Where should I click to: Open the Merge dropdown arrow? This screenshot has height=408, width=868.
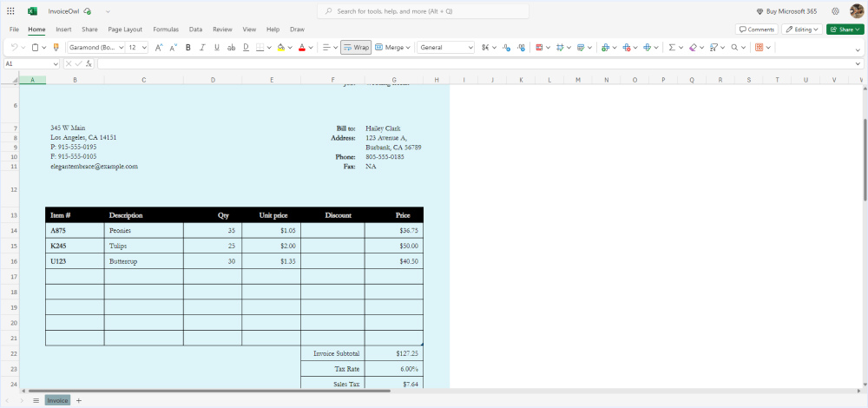(409, 48)
